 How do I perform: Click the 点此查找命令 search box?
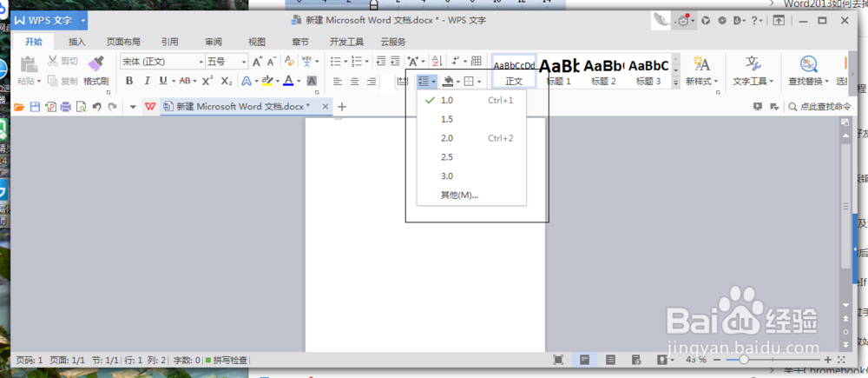click(820, 107)
